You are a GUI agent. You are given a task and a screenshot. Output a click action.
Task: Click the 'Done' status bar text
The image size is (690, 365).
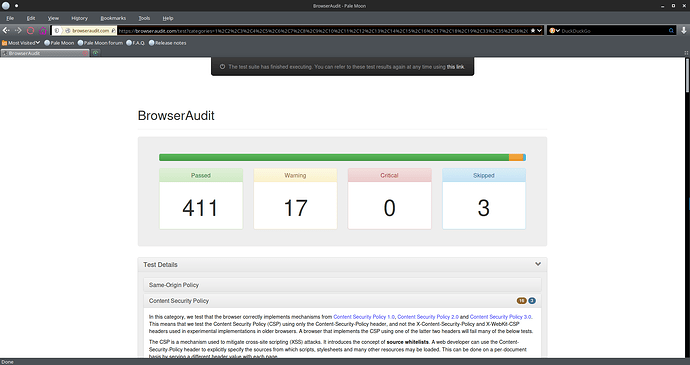point(7,362)
